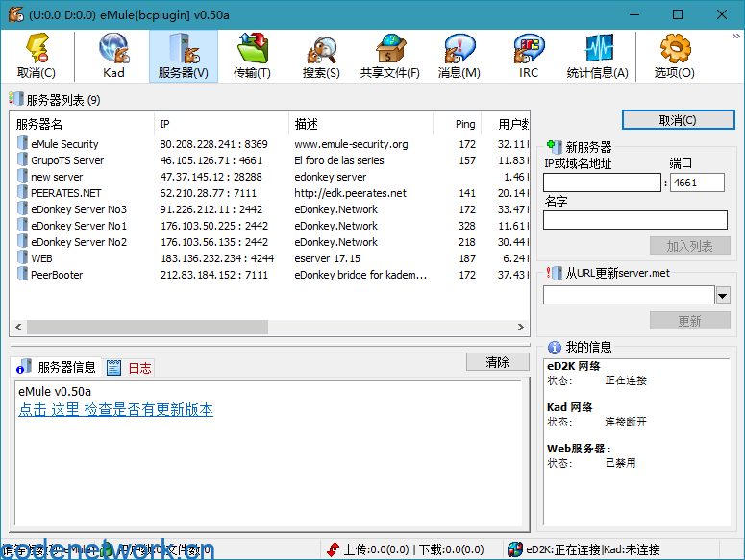Click the 取消(C) lightning toolbar icon
Screen dimensions: 745x560
pos(37,56)
